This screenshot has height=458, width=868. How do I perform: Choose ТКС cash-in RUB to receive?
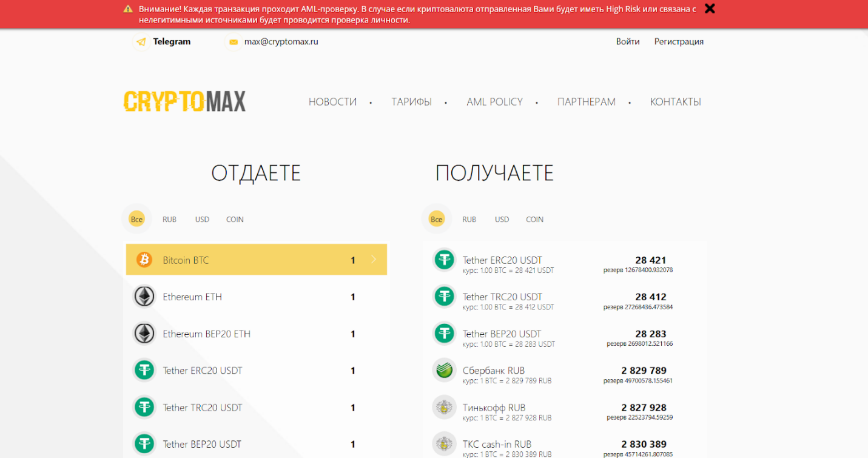(565, 444)
